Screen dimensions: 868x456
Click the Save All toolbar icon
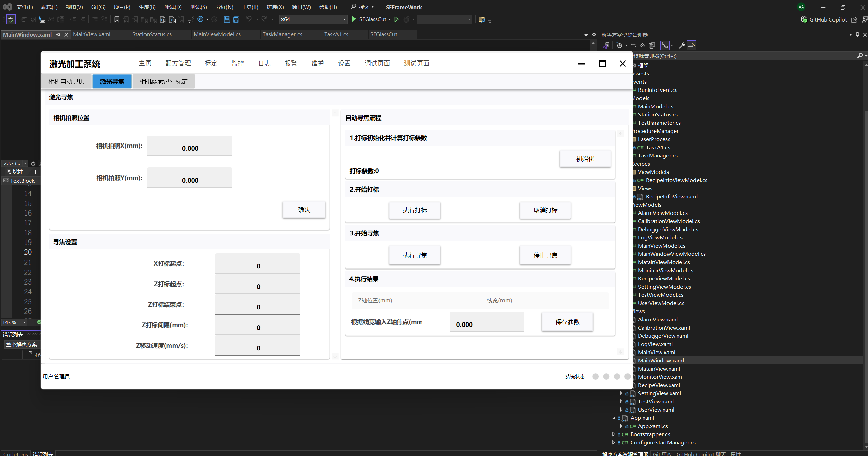tap(236, 19)
